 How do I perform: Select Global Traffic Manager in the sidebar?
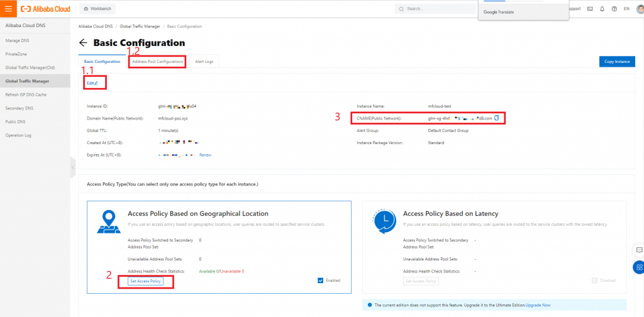[35, 81]
